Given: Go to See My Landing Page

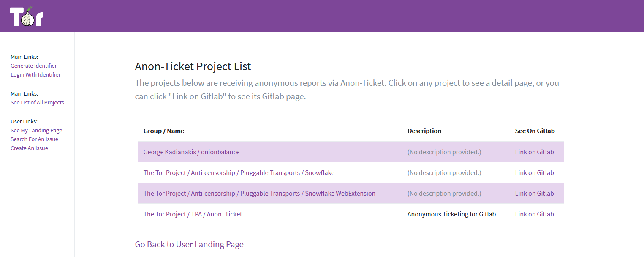Looking at the screenshot, I should 36,130.
